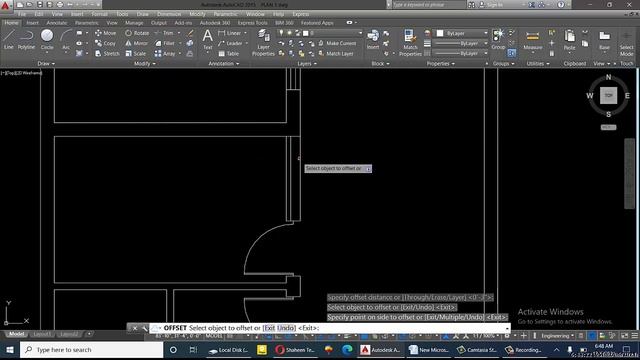This screenshot has height=360, width=640.
Task: Switch to Camtasia Studio in taskbar
Action: pyautogui.click(x=476, y=350)
